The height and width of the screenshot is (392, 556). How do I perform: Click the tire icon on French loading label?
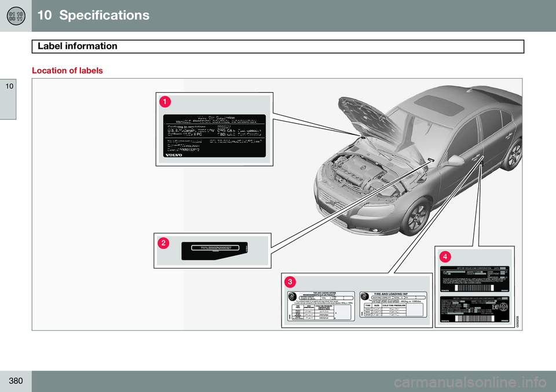[x=292, y=296]
